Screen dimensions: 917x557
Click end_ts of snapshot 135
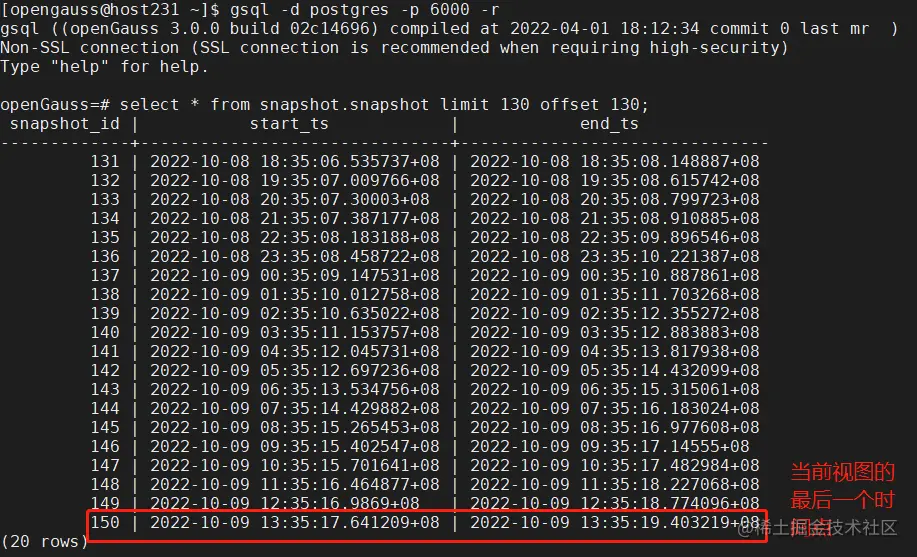(615, 238)
